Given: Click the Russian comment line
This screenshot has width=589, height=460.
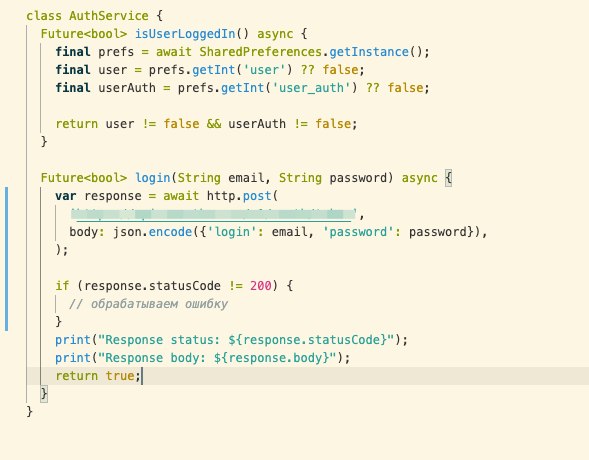Looking at the screenshot, I should (148, 304).
